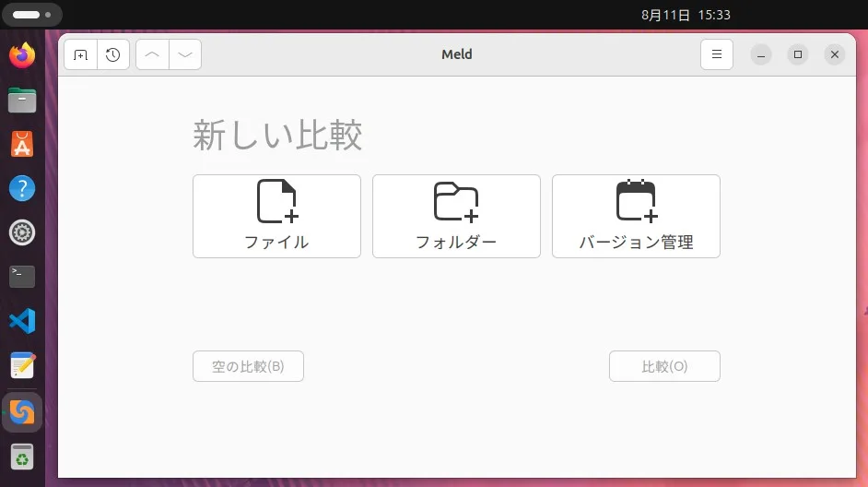868x487 pixels.
Task: Open Help from the dock
Action: pos(22,188)
